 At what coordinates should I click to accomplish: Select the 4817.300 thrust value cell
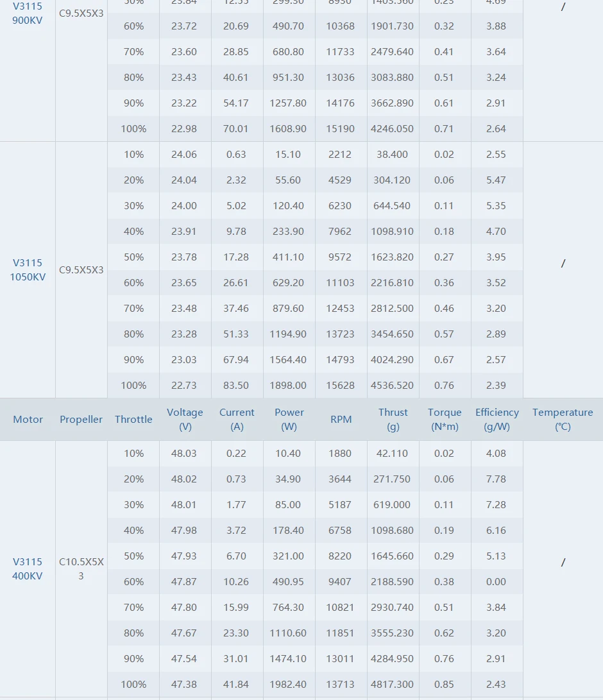point(393,684)
